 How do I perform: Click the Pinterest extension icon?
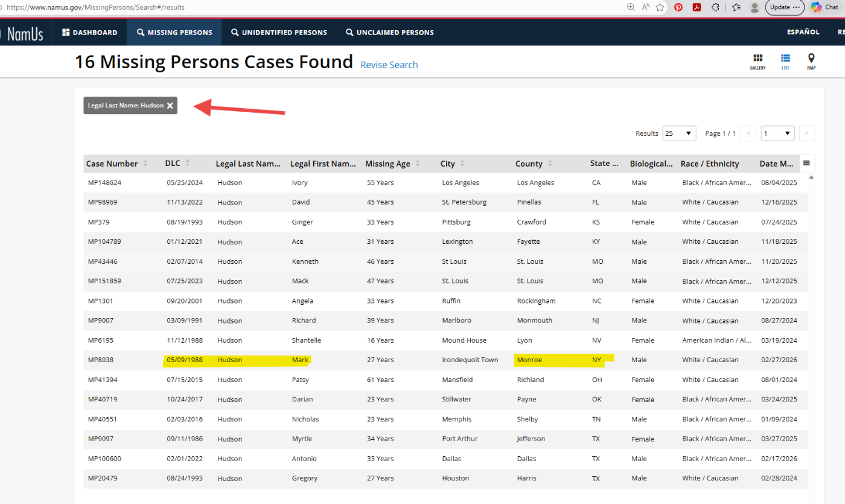click(x=678, y=7)
